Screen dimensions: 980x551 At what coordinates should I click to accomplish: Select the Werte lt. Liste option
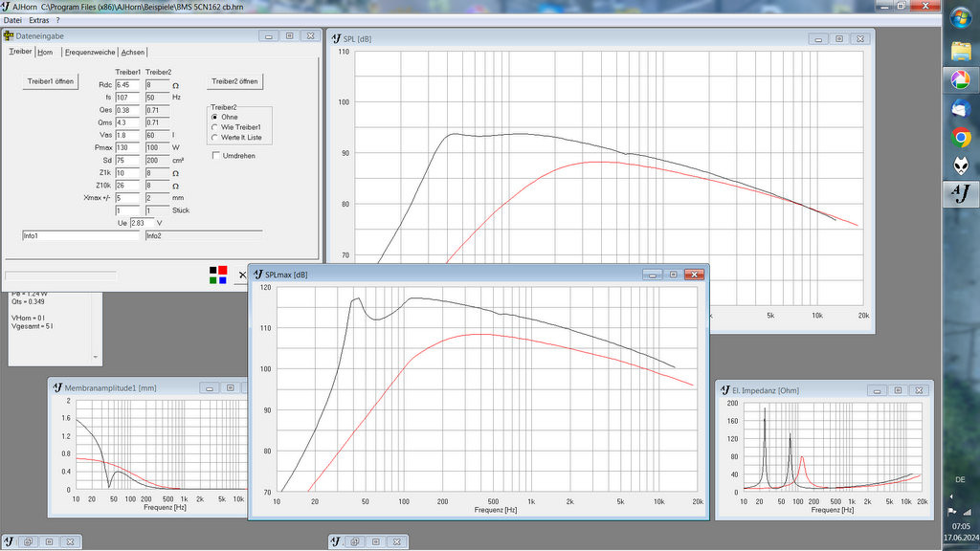pyautogui.click(x=214, y=138)
